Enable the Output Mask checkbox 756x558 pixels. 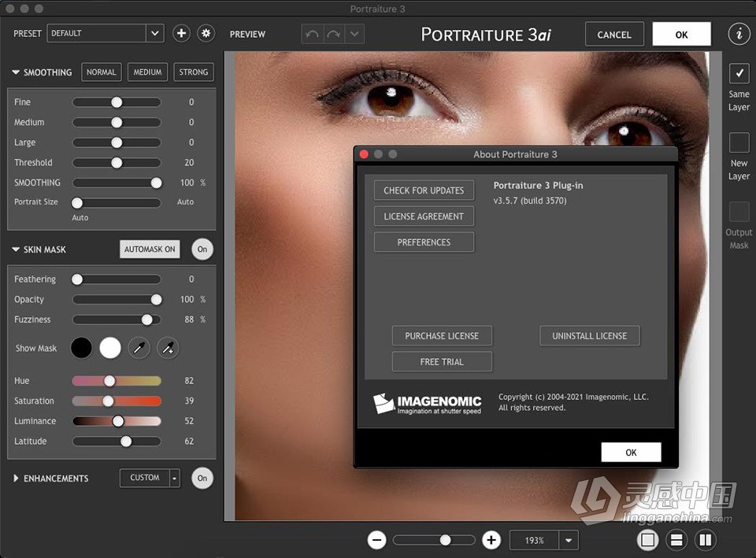click(x=739, y=212)
